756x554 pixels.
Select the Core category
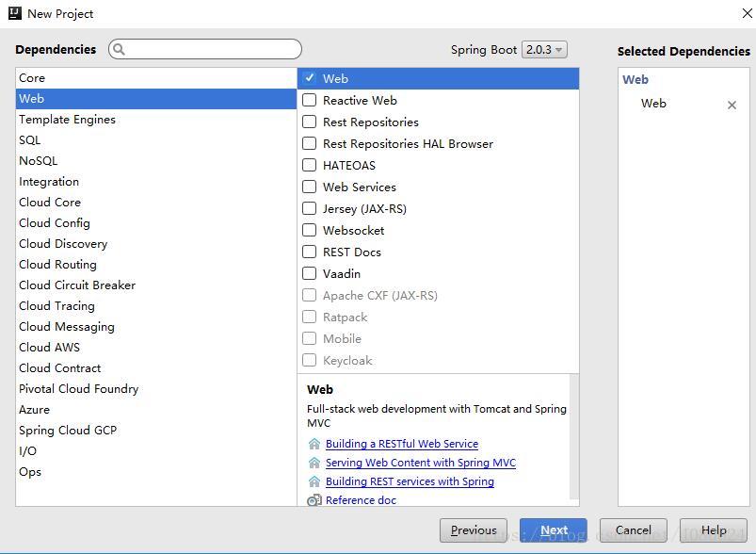[x=155, y=77]
